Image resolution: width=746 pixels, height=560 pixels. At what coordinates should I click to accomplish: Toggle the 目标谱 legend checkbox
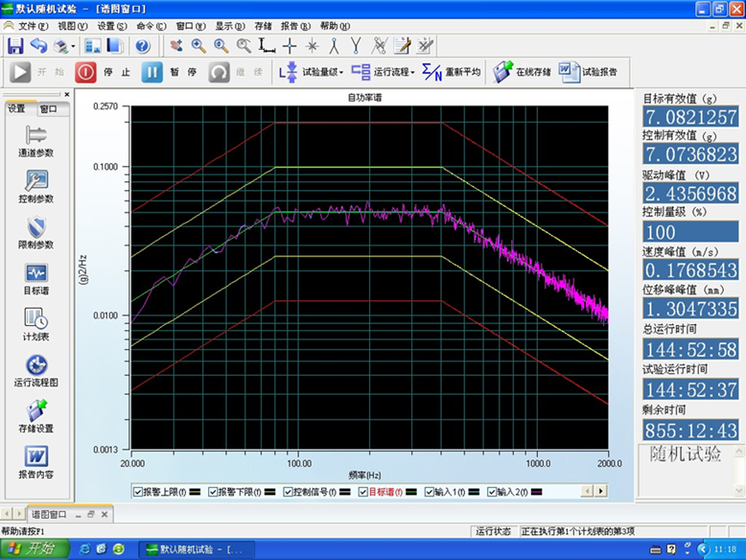[362, 492]
